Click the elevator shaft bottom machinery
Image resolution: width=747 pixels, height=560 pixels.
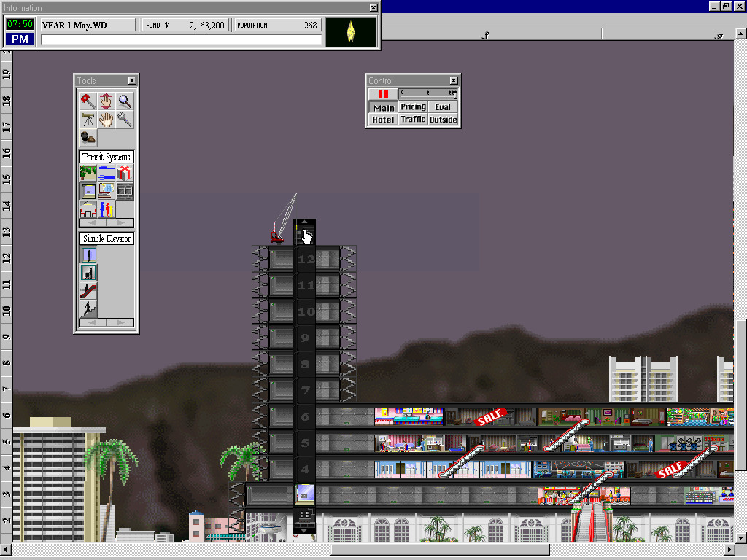pyautogui.click(x=304, y=521)
